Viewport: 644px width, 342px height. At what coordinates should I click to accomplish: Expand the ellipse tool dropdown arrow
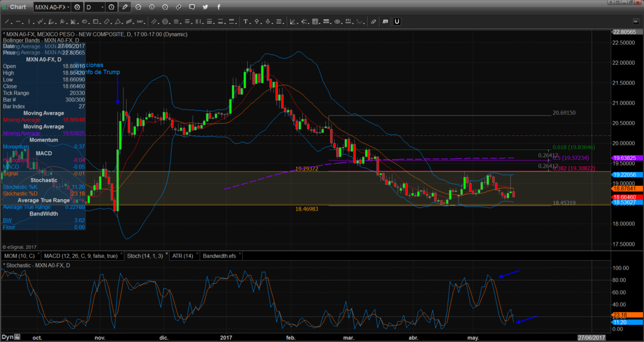(89, 23)
